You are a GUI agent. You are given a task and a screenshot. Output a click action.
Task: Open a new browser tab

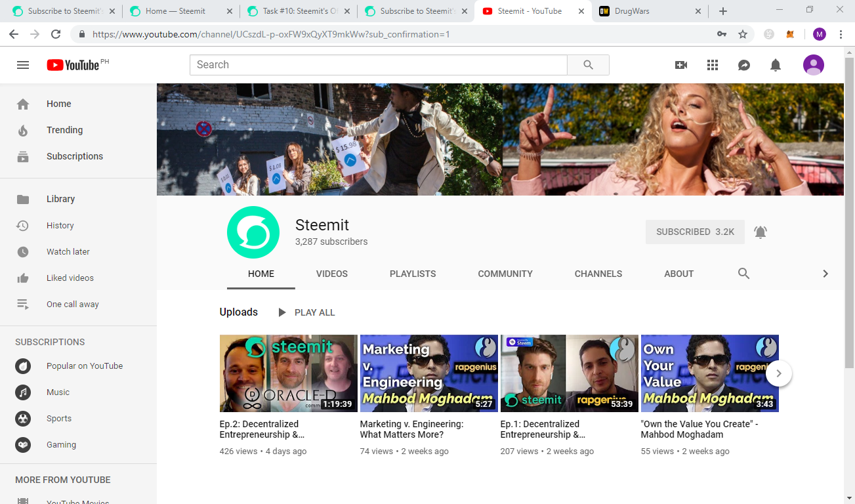tap(723, 11)
